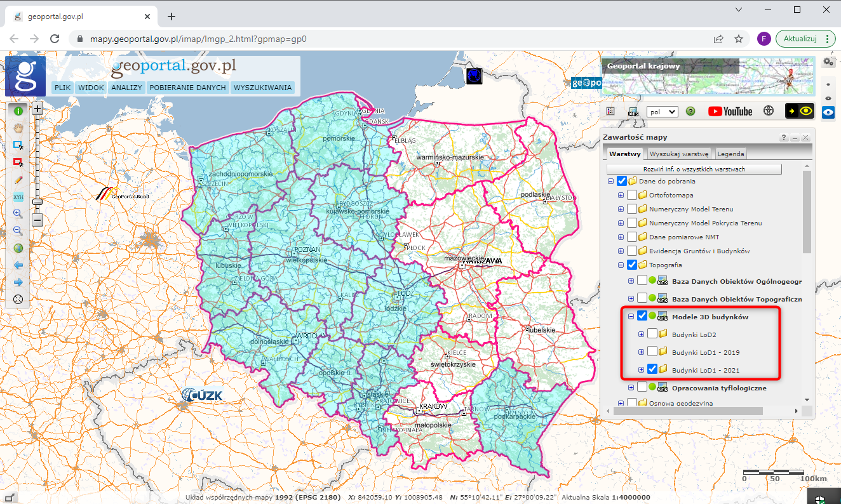Screen dimensions: 841x504
Task: Open the YouTube channel link icon
Action: tap(730, 111)
